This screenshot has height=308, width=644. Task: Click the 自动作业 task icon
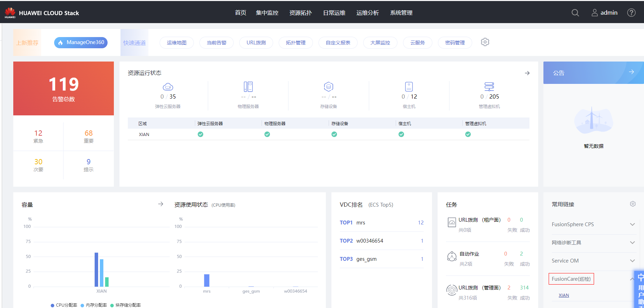[x=452, y=256]
